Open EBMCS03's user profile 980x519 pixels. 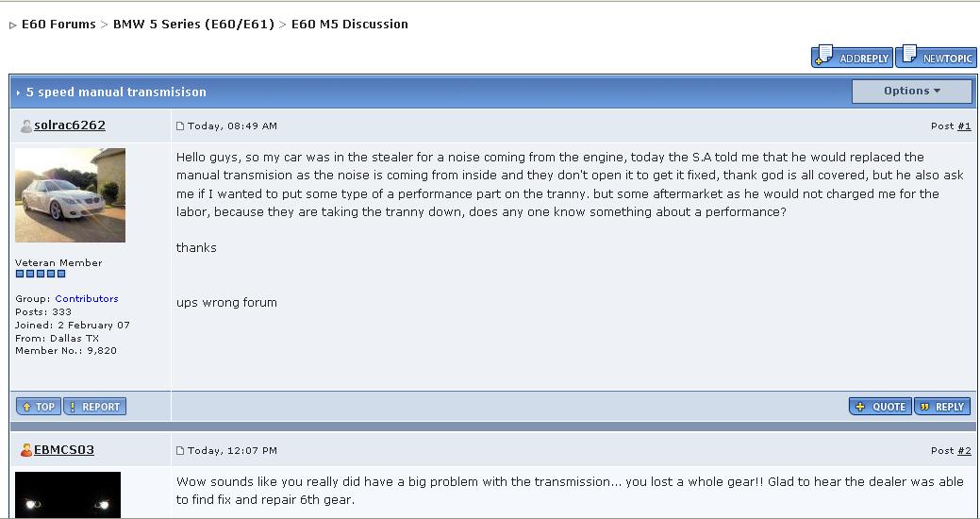click(x=64, y=449)
